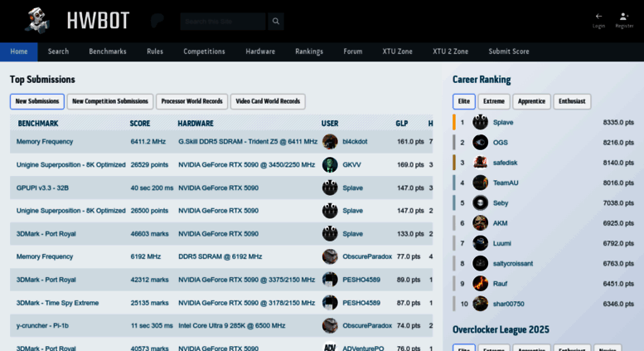Click ObscureParadox avatar in y-cruncher row

330,325
